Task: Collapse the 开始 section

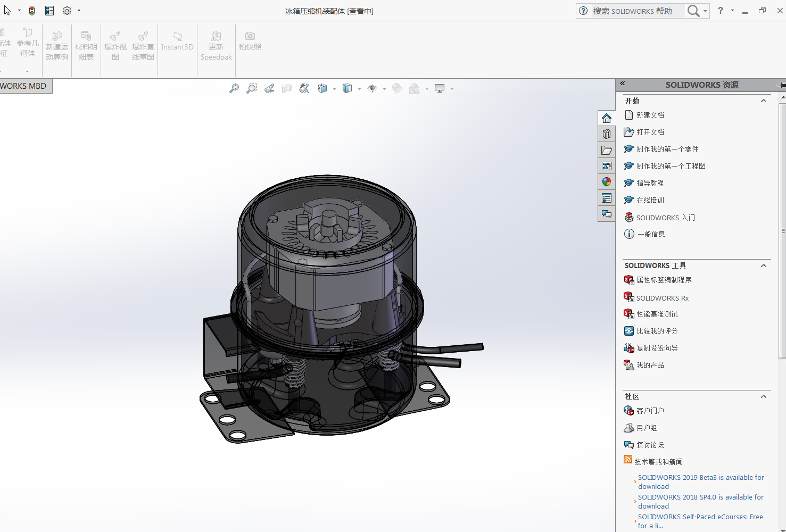Action: pos(764,101)
